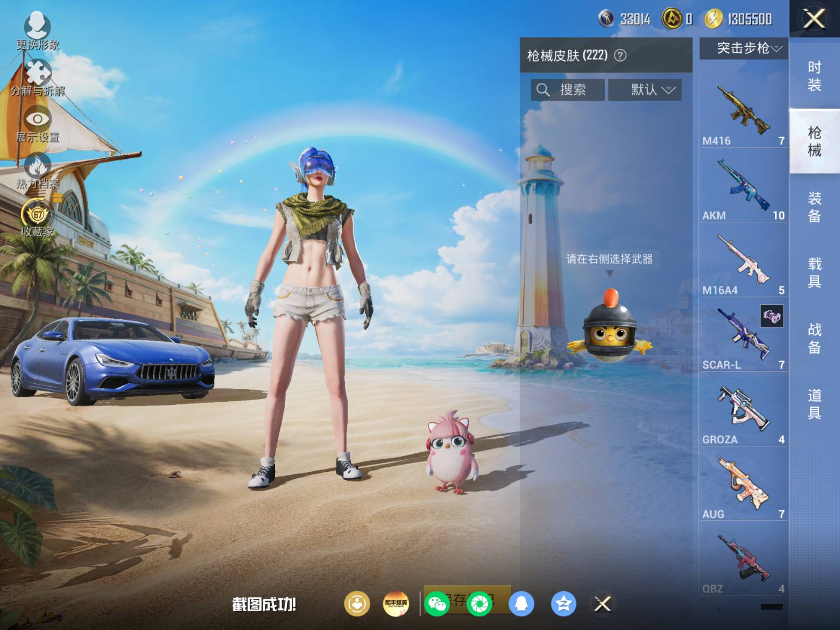The image size is (840, 630).
Task: Click the gold emblem currency icon showing 0
Action: 671,19
